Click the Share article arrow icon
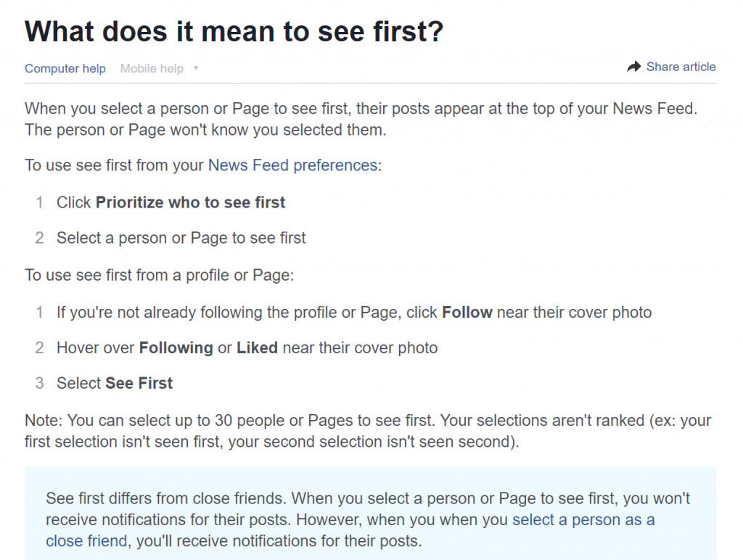This screenshot has height=560, width=743. coord(633,67)
